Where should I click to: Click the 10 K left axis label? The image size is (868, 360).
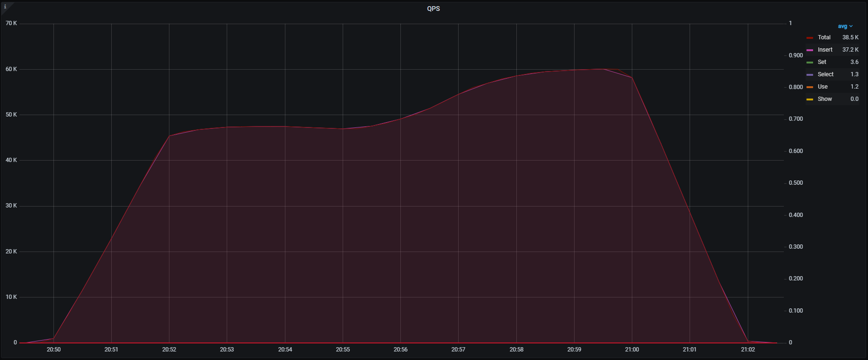pos(11,297)
